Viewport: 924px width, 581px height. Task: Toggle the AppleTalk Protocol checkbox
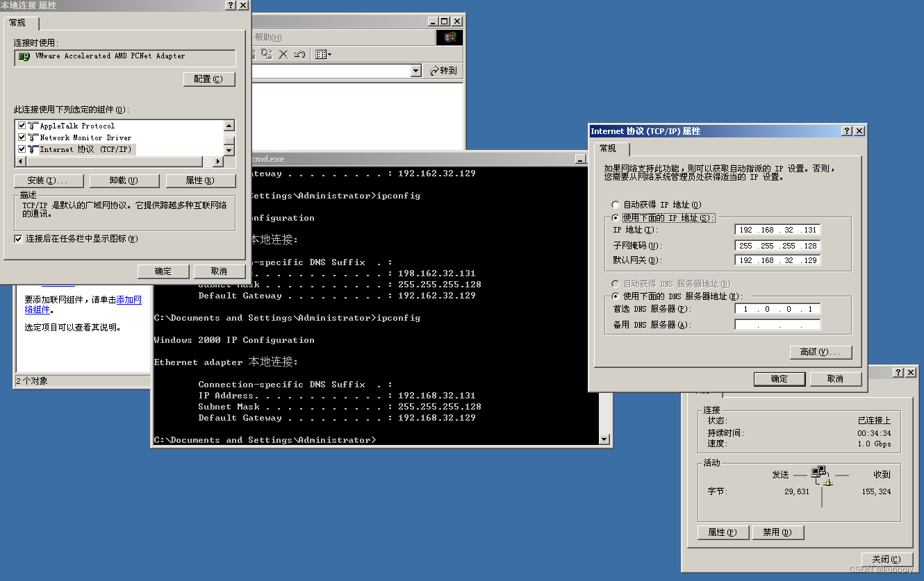[22, 126]
